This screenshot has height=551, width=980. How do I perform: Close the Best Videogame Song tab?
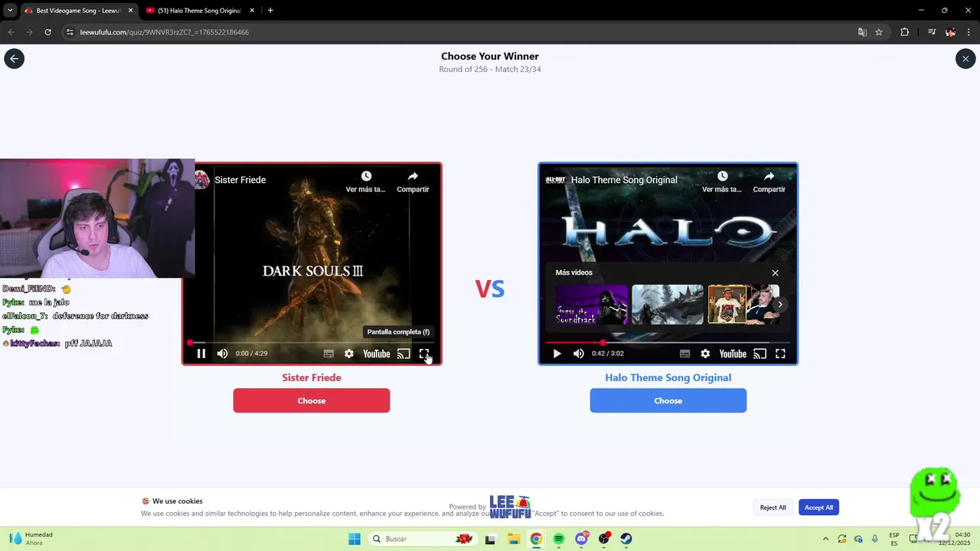[x=130, y=11]
